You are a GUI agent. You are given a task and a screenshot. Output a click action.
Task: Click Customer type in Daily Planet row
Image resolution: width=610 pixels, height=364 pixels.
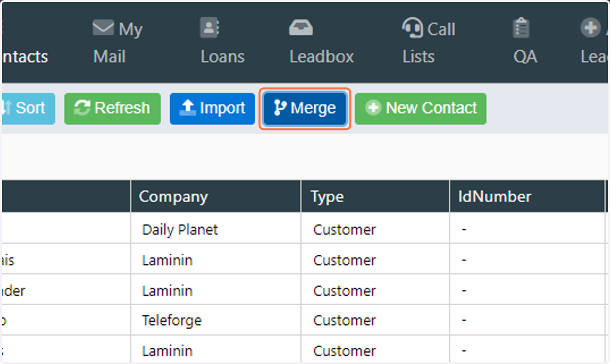point(376,229)
